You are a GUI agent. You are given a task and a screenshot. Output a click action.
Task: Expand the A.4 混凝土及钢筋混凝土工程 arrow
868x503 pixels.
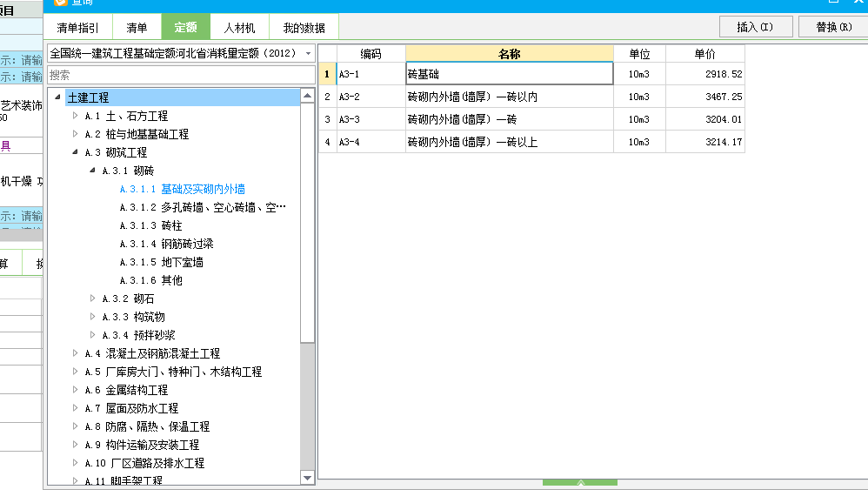(76, 352)
